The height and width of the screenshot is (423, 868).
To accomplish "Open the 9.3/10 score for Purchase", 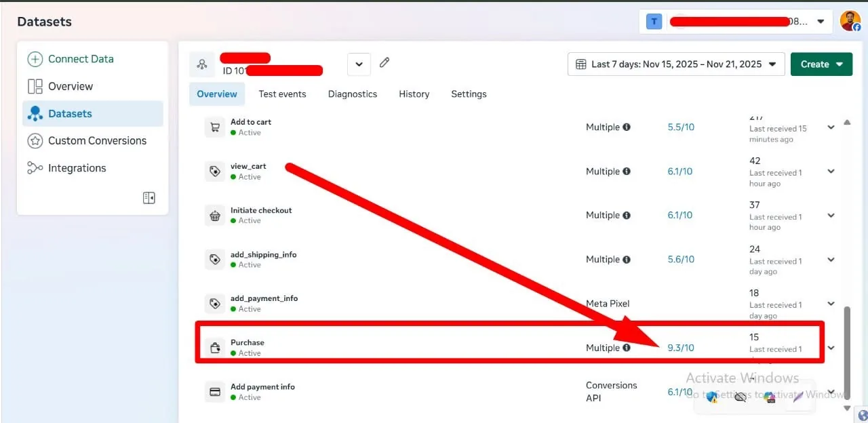I will tap(681, 348).
